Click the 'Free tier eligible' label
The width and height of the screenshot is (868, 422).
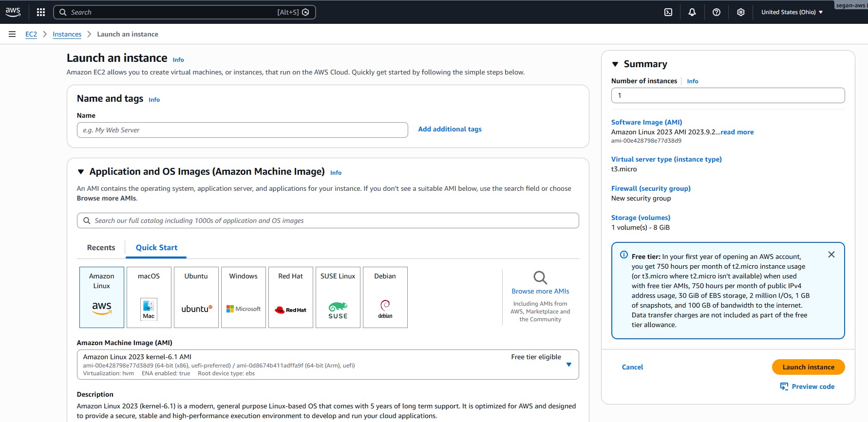coord(536,357)
